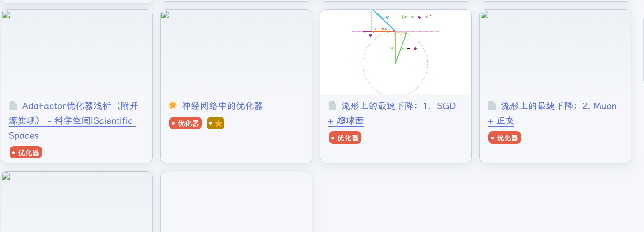The width and height of the screenshot is (644, 232).
Task: Open 流形上的最速下降: 2. Muon + 正交 link
Action: click(558, 106)
